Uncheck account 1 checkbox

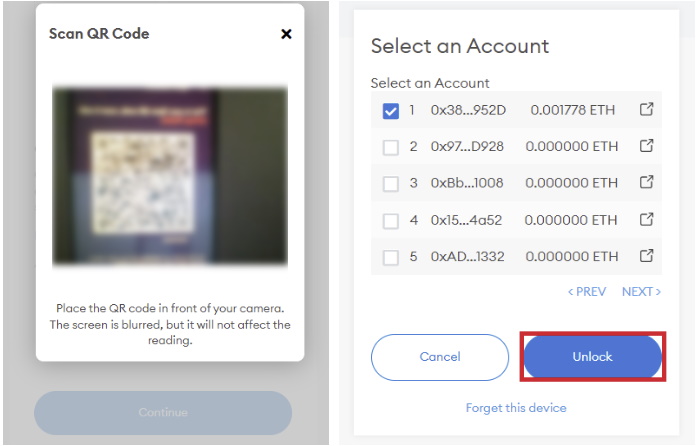(391, 111)
